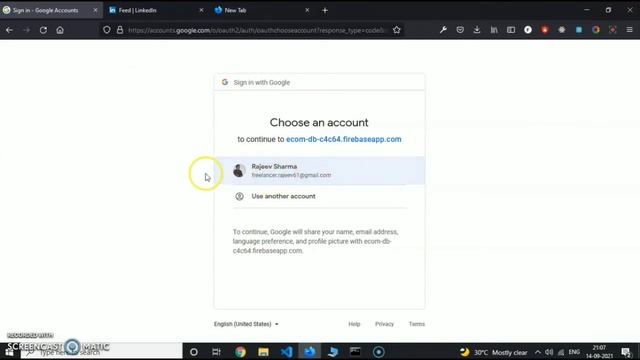
Task: Open the Terms link
Action: click(x=417, y=324)
